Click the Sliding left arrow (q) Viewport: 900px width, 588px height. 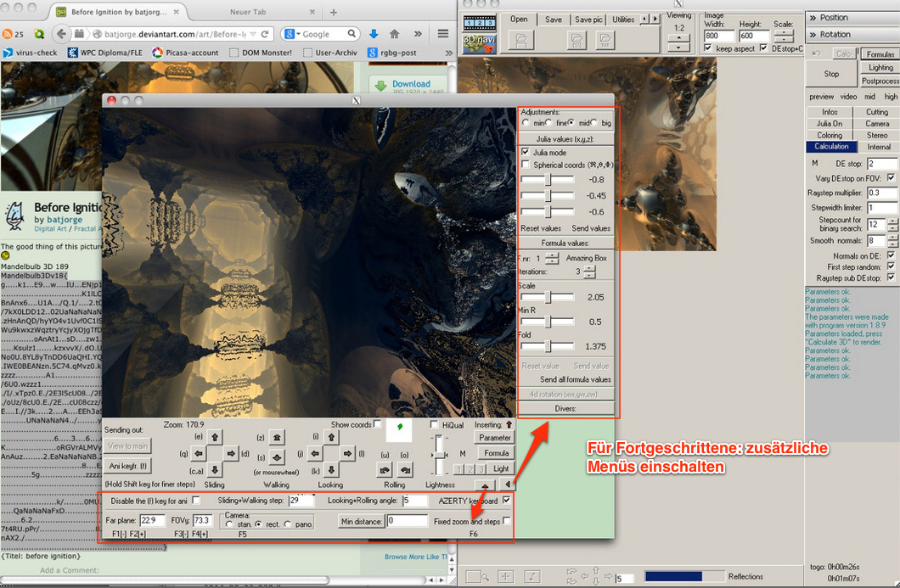point(199,453)
